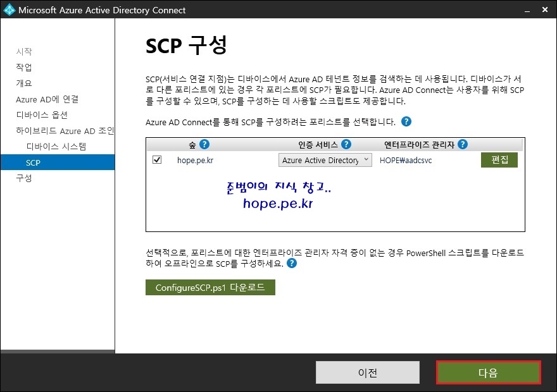Viewport: 557px width, 392px height.
Task: Click the 이전 button
Action: 368,372
